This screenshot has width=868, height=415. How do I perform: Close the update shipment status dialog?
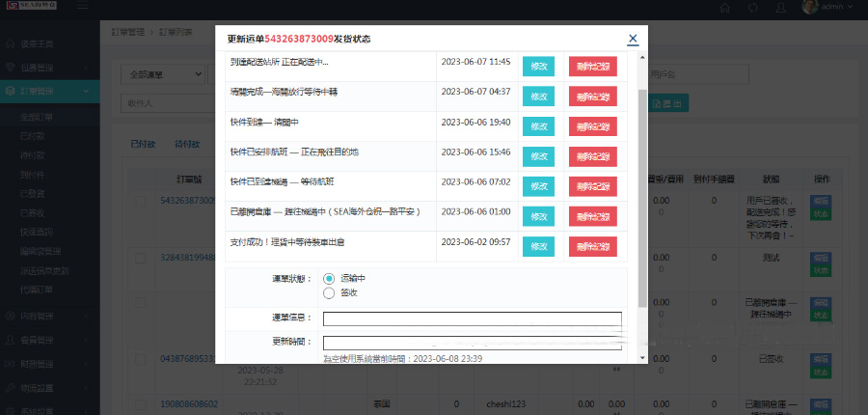(633, 39)
